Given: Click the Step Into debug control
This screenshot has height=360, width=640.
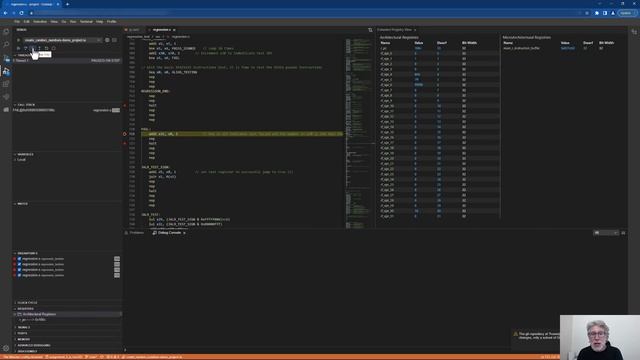Looking at the screenshot, I should pos(33,48).
